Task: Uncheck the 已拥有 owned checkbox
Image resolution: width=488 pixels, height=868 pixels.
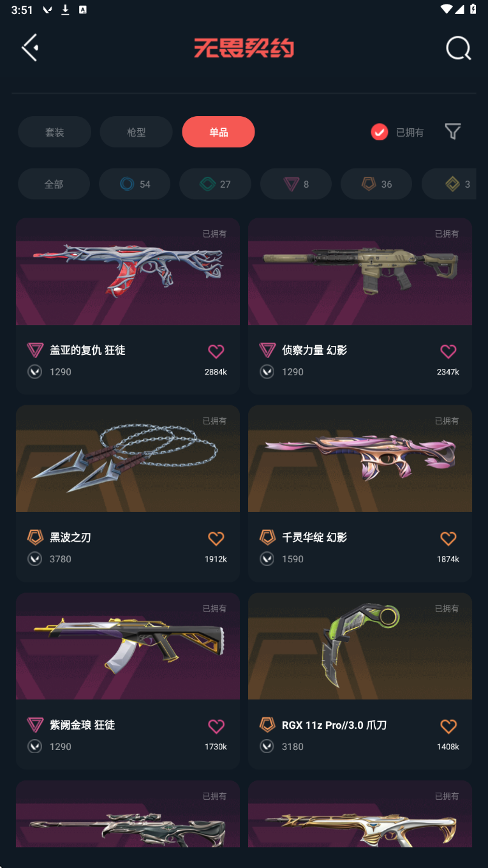Action: [x=380, y=132]
